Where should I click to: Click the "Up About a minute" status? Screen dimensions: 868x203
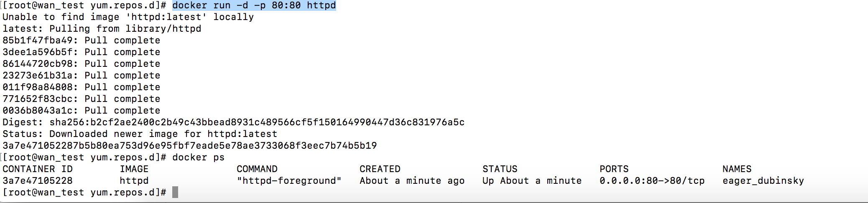point(532,181)
